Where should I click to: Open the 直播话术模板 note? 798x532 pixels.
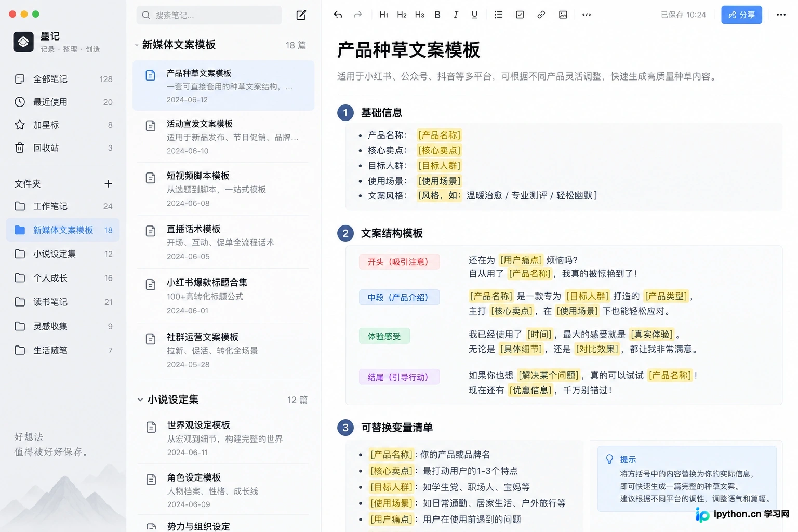point(223,242)
